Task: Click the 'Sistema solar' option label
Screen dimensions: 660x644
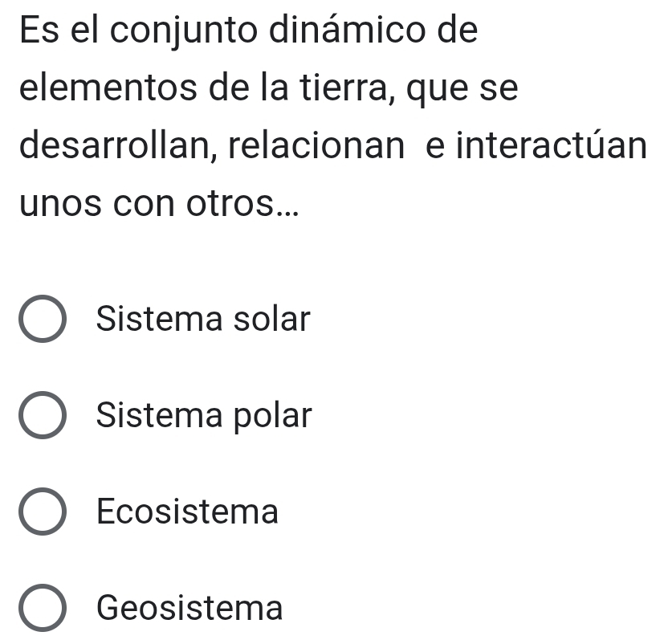Action: (x=202, y=320)
